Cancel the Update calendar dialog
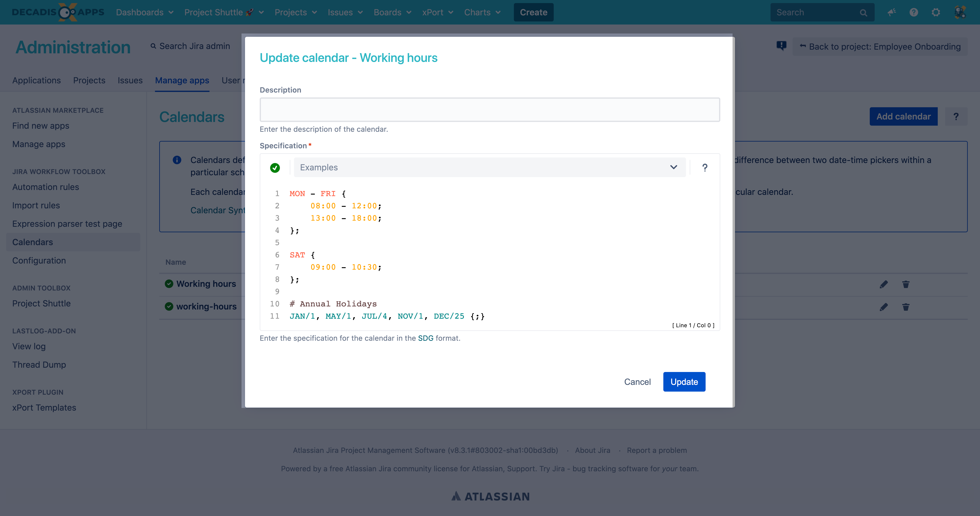Screen dimensions: 980x516 [x=637, y=382]
